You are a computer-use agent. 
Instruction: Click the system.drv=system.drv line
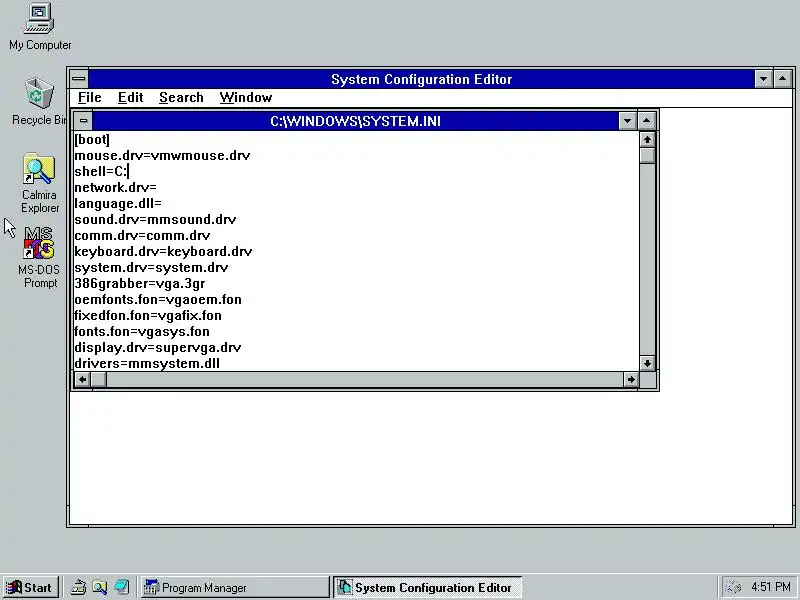[151, 267]
